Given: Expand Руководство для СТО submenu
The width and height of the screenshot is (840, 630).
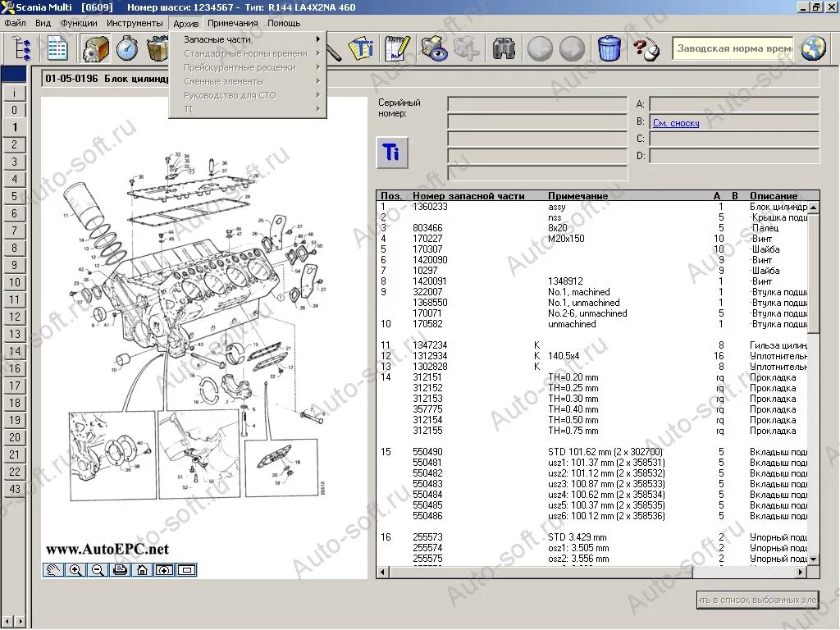Looking at the screenshot, I should (x=248, y=95).
